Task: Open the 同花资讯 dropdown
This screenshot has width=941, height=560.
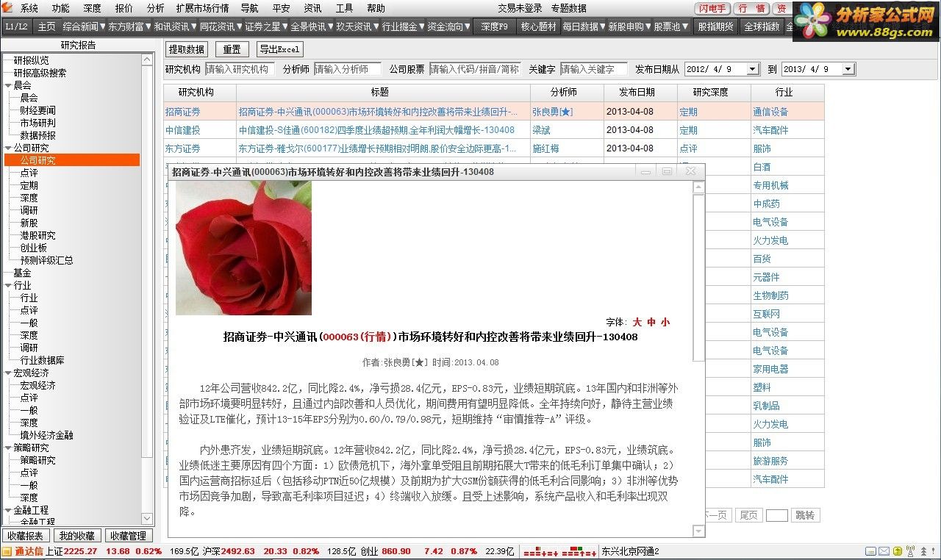Action: [x=221, y=26]
